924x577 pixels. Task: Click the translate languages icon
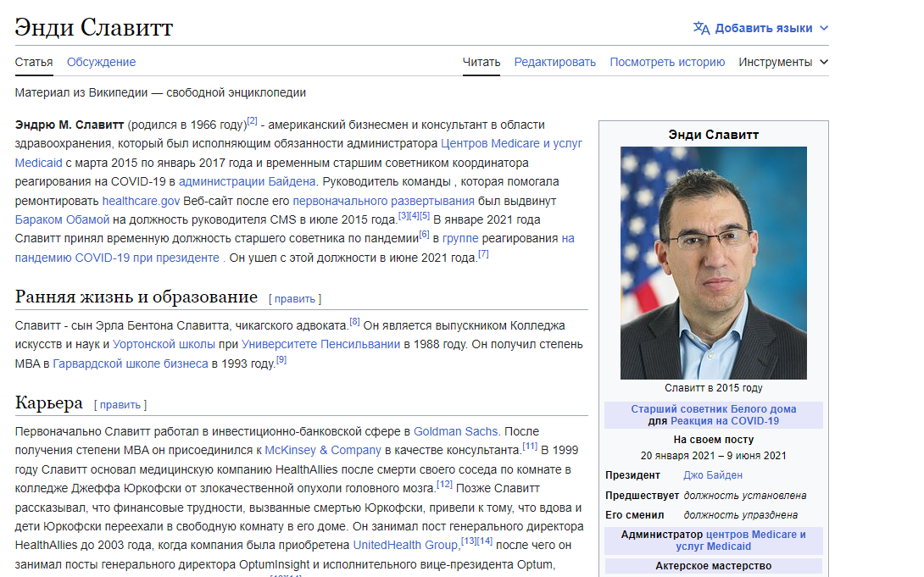(x=701, y=28)
